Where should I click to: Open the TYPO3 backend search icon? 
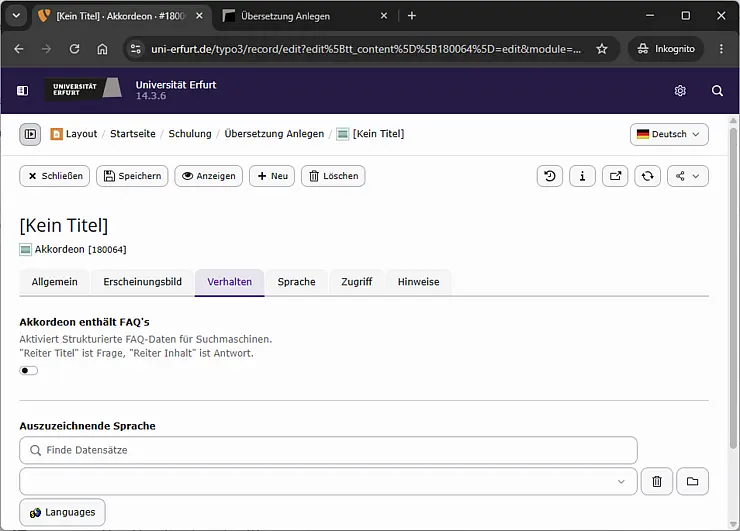(717, 91)
